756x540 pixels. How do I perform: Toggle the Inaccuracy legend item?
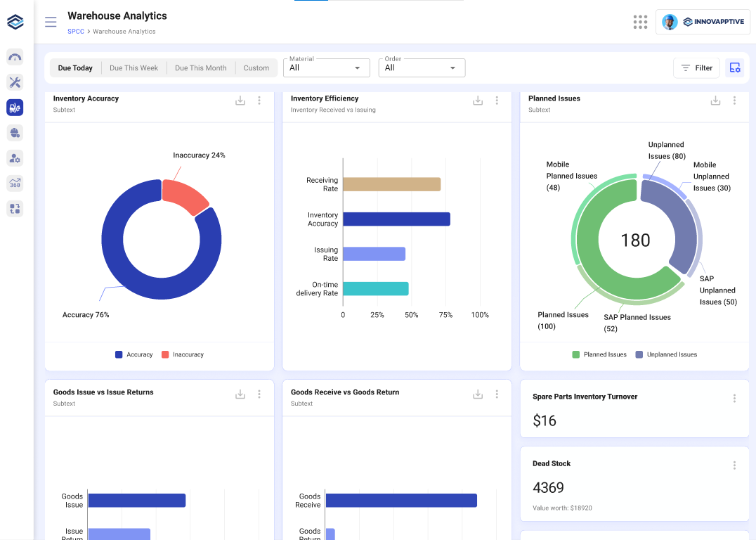coord(183,354)
